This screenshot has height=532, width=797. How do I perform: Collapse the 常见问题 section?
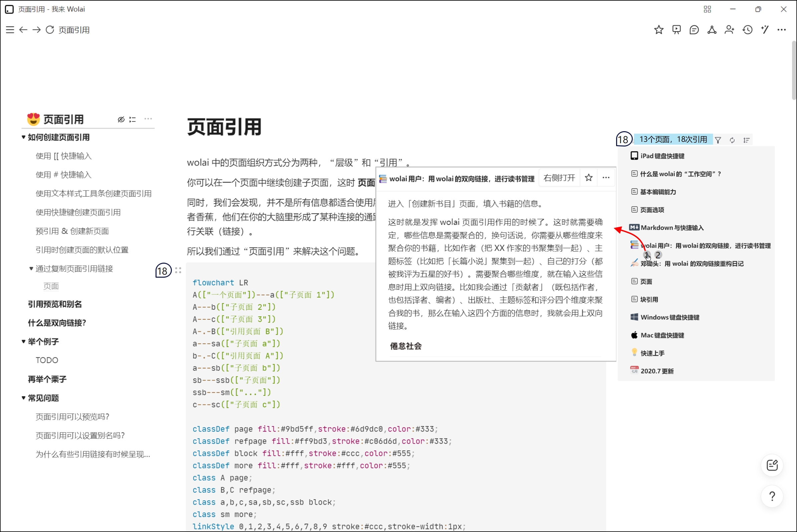click(23, 397)
